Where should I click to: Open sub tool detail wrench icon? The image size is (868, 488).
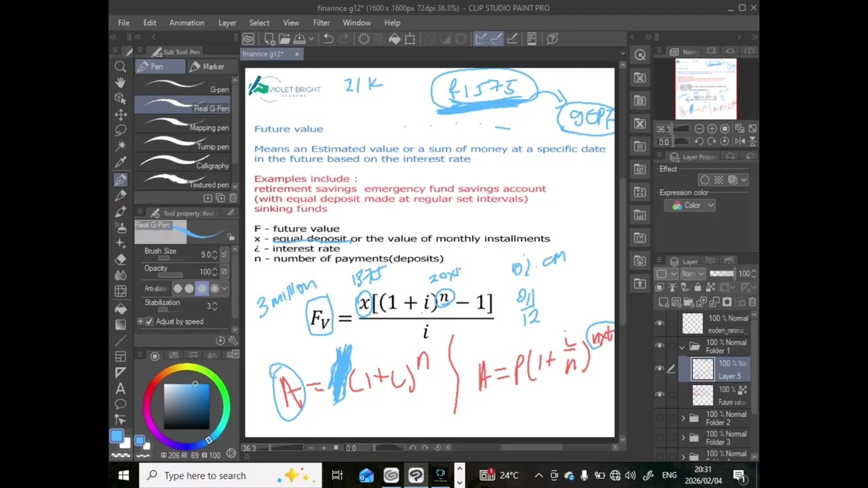pyautogui.click(x=233, y=340)
